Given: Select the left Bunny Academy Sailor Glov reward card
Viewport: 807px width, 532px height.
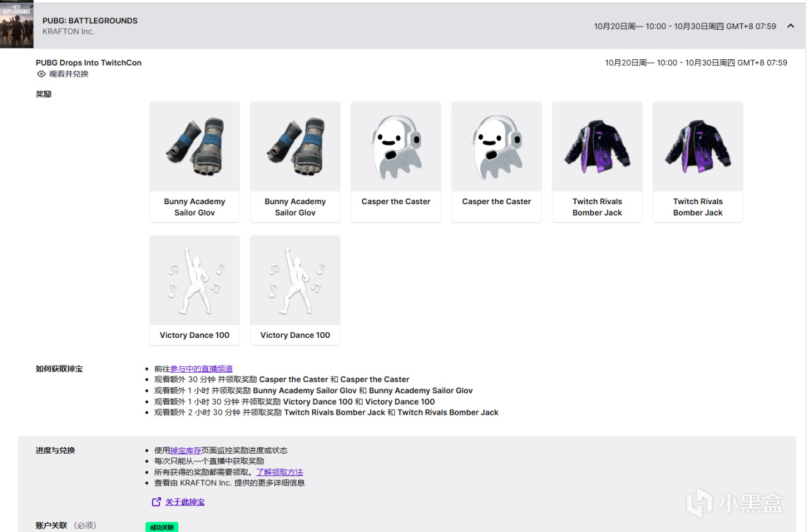Looking at the screenshot, I should point(194,162).
